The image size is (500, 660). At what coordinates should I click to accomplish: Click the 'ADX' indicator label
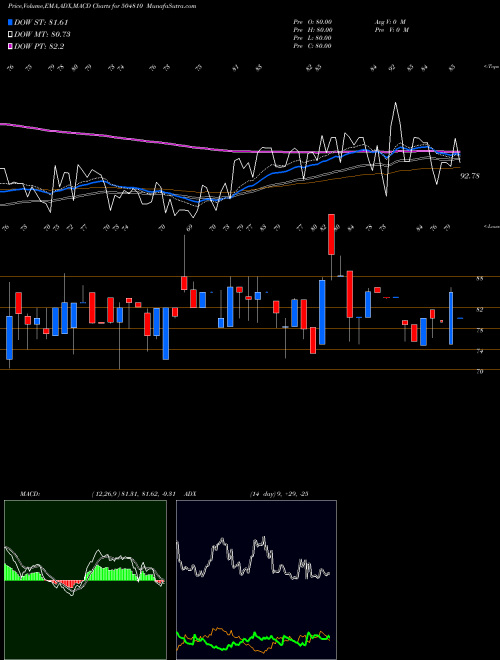point(190,494)
